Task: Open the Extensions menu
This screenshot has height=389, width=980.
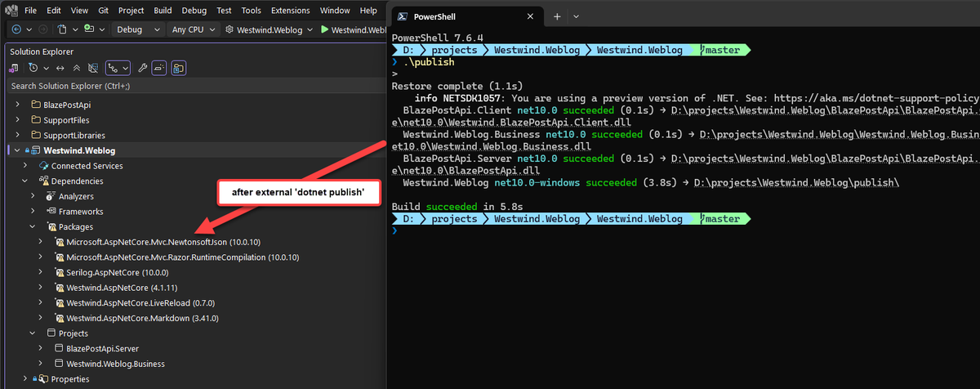Action: click(x=291, y=11)
